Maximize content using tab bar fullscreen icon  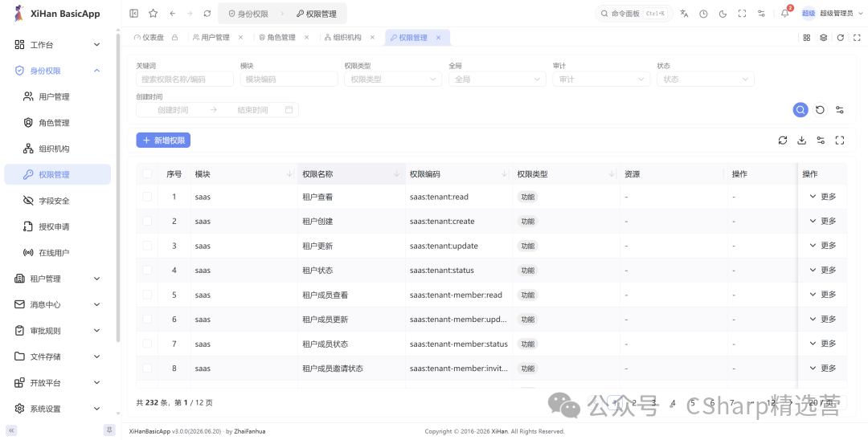[x=857, y=38]
